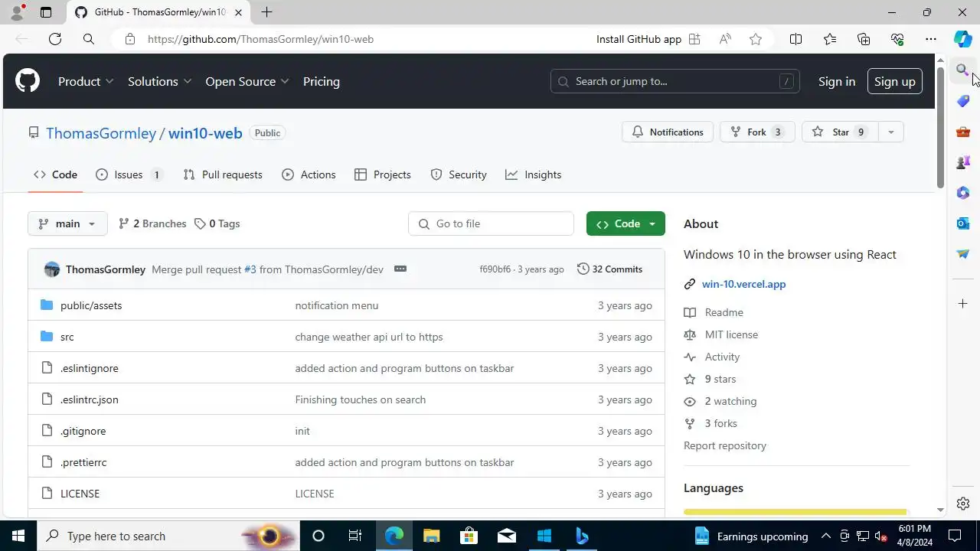
Task: Open split screen browser icon
Action: (x=795, y=39)
